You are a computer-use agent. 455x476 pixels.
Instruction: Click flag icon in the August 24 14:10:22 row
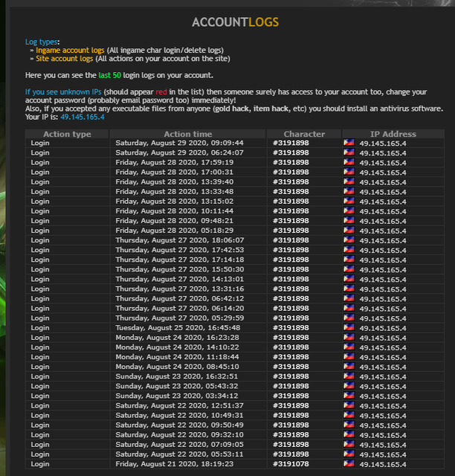[x=349, y=347]
